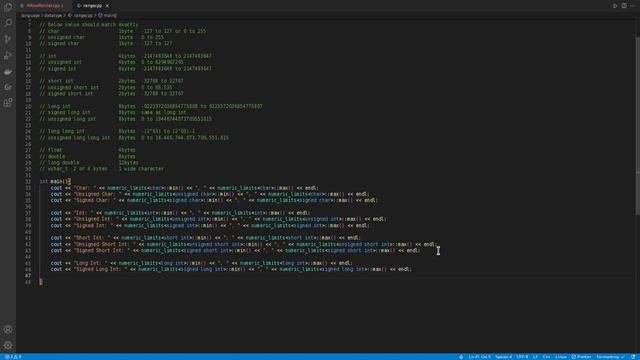Click the cout "Int: " line 37
Screen dimensions: 640x360
coord(180,213)
